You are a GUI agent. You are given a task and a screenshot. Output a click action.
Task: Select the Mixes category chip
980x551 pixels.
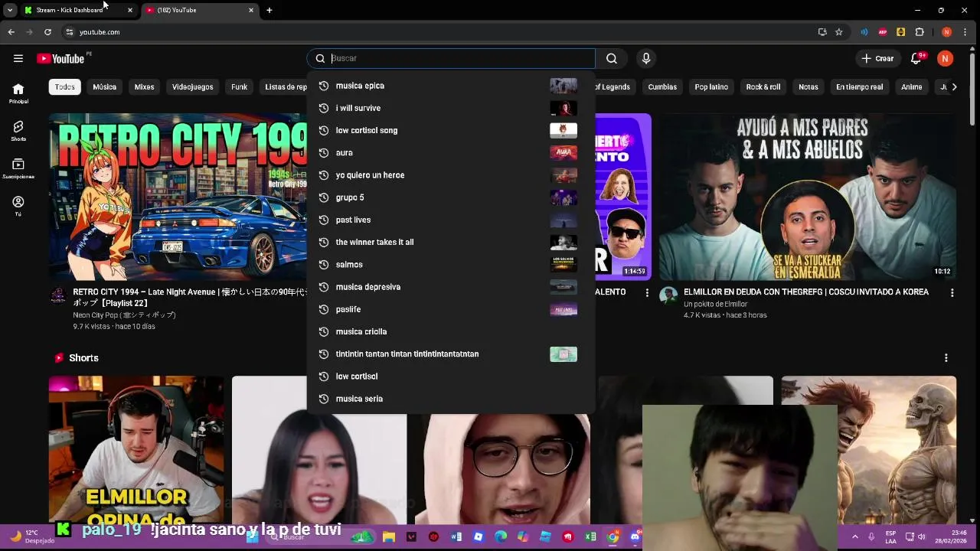(145, 87)
